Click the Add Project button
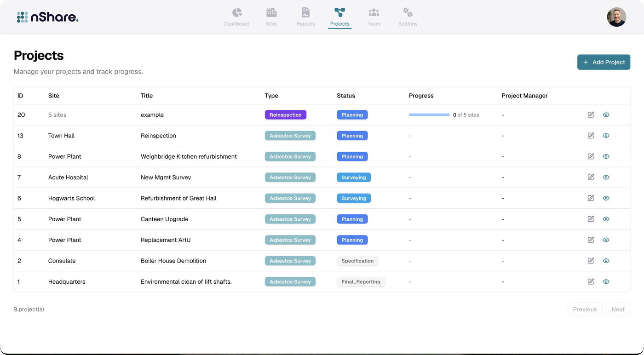The height and width of the screenshot is (355, 644). 604,62
